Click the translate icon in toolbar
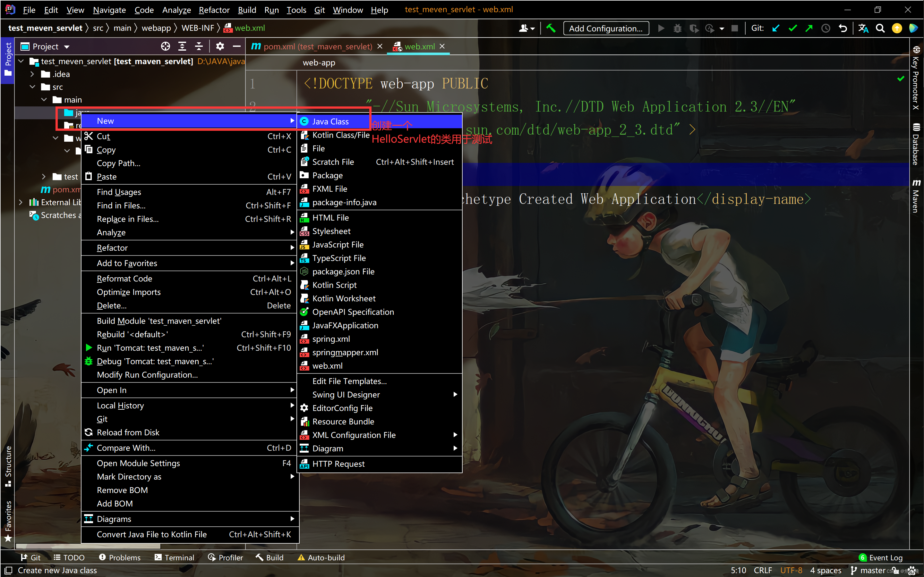This screenshot has height=577, width=924. click(x=863, y=28)
